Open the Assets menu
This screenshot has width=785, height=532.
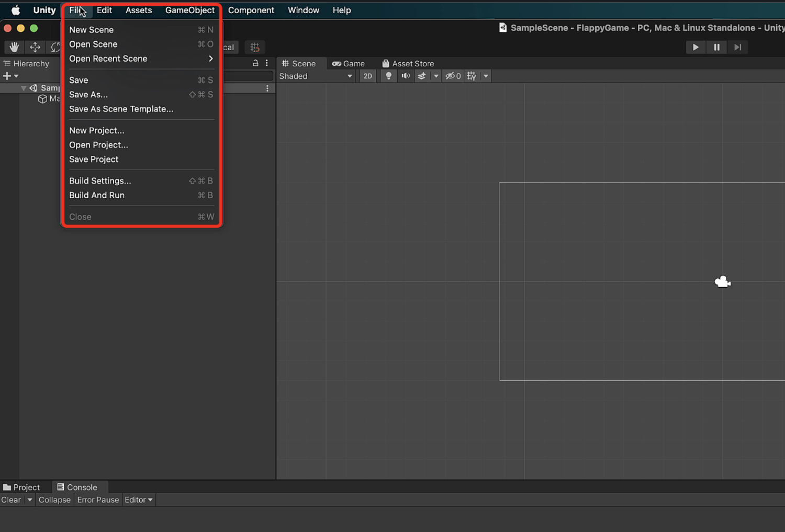tap(139, 10)
